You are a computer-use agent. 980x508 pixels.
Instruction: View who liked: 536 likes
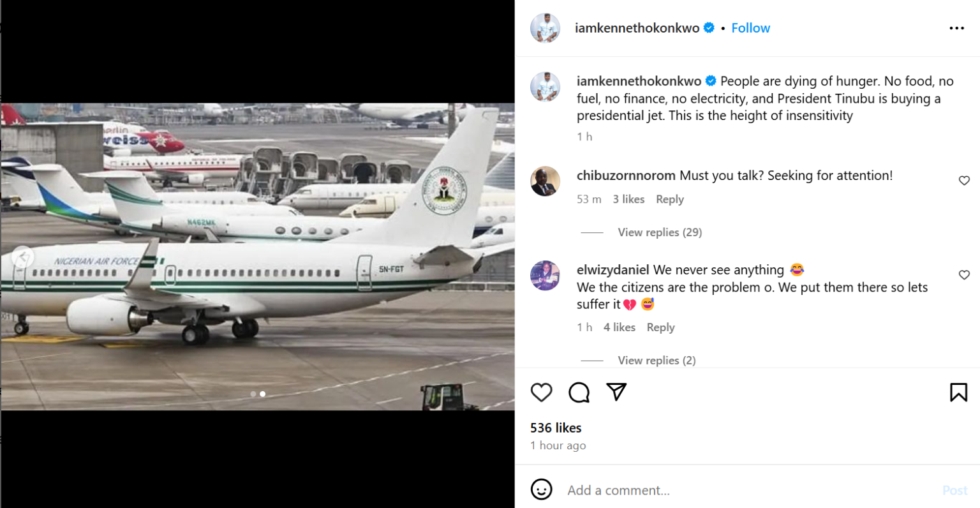556,428
